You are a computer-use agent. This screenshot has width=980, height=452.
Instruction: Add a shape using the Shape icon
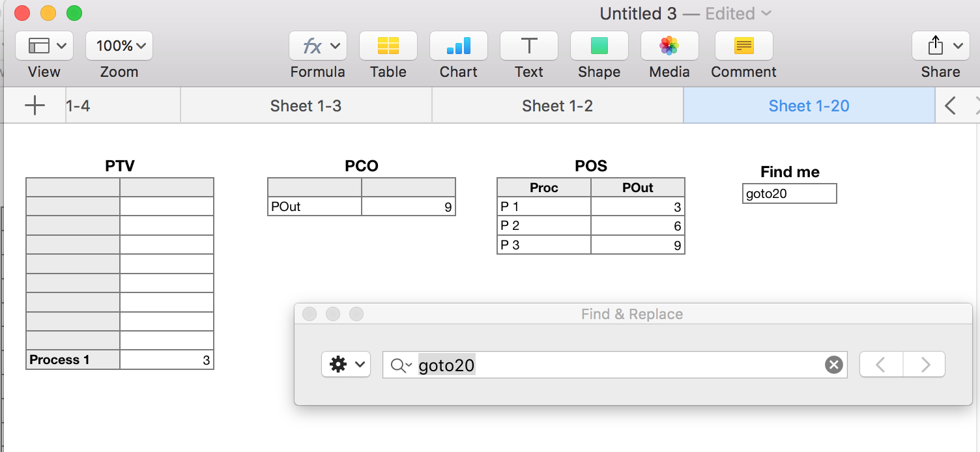click(599, 46)
